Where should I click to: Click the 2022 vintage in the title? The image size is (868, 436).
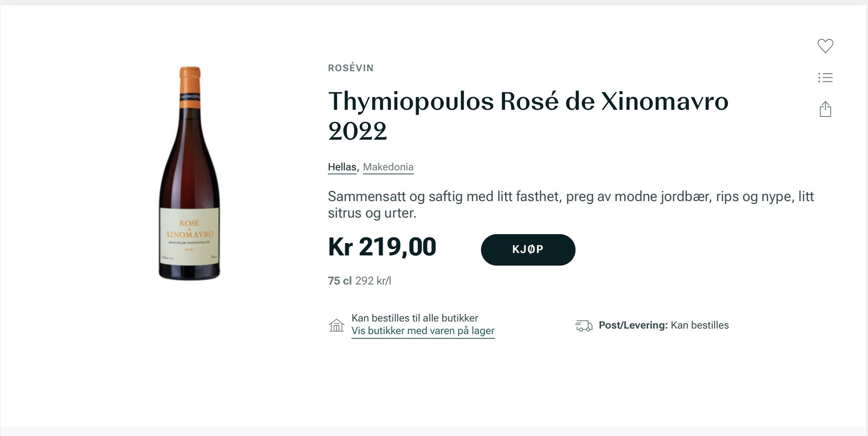pos(357,131)
